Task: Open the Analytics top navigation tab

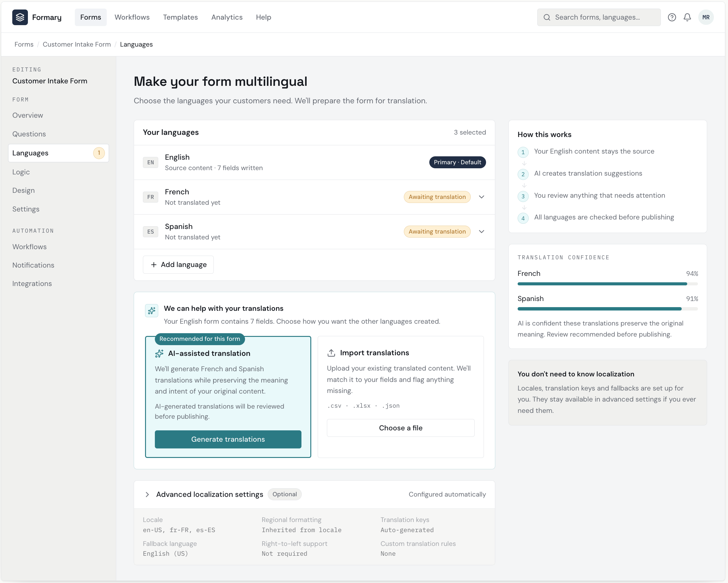Action: [227, 17]
